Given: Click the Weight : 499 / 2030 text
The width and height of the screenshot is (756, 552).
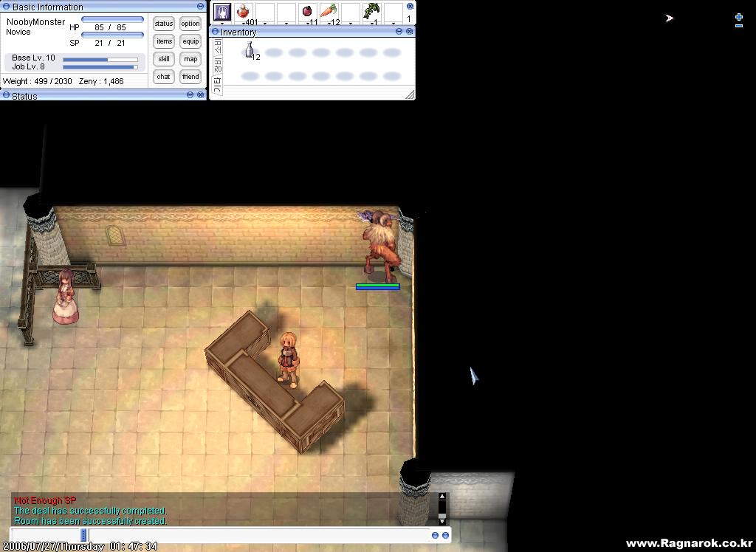Looking at the screenshot, I should (37, 81).
